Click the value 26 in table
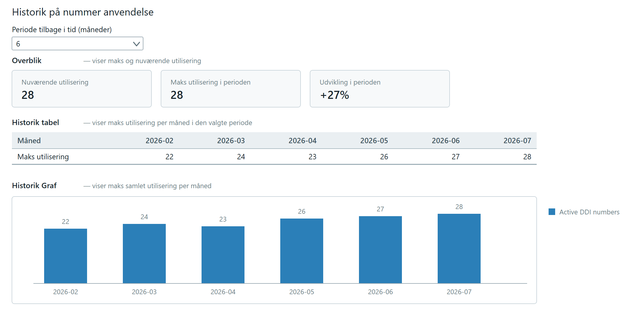The width and height of the screenshot is (644, 318). 384,157
